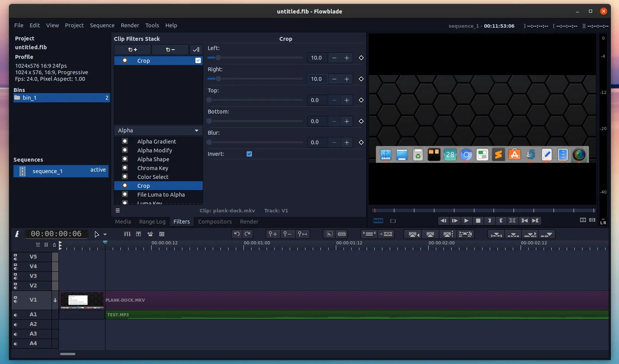Switch the monitor to clip display
The height and width of the screenshot is (364, 619).
[x=393, y=221]
